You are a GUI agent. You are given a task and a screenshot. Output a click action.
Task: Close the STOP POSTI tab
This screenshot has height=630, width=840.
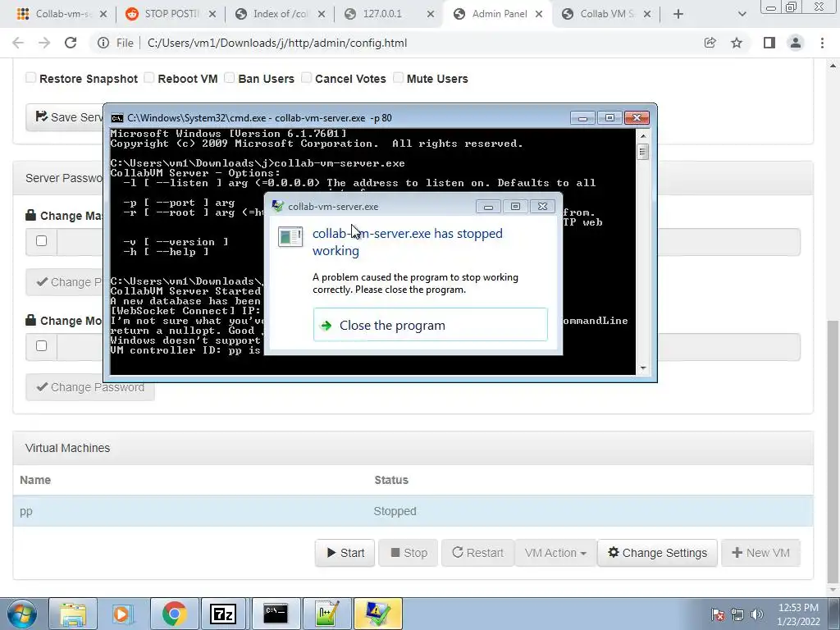pyautogui.click(x=212, y=14)
